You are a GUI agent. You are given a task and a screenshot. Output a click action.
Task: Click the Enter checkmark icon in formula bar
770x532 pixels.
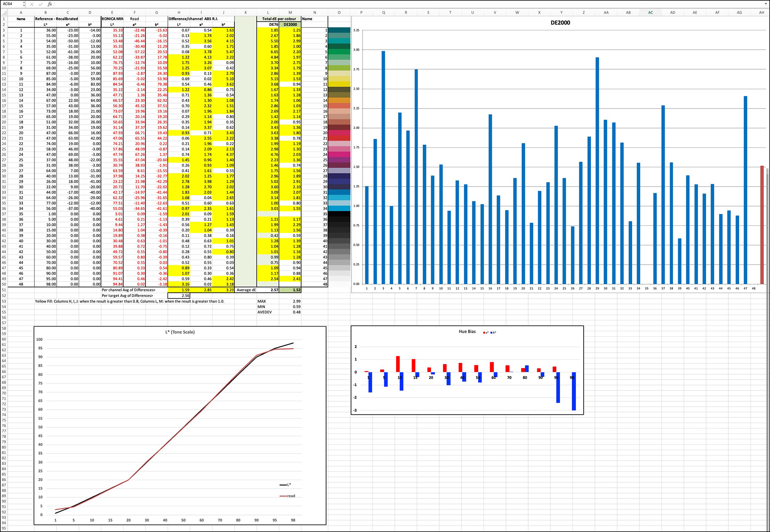click(x=40, y=4)
